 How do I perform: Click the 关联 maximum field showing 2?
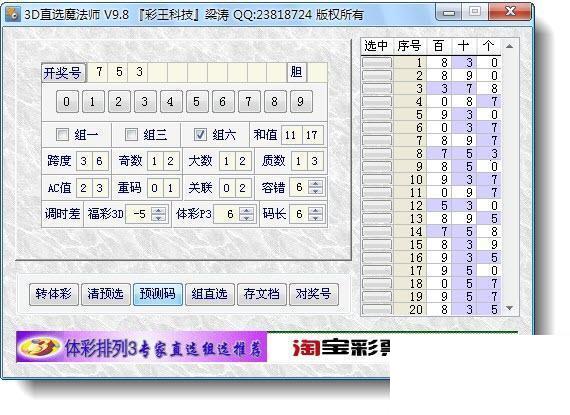point(242,188)
